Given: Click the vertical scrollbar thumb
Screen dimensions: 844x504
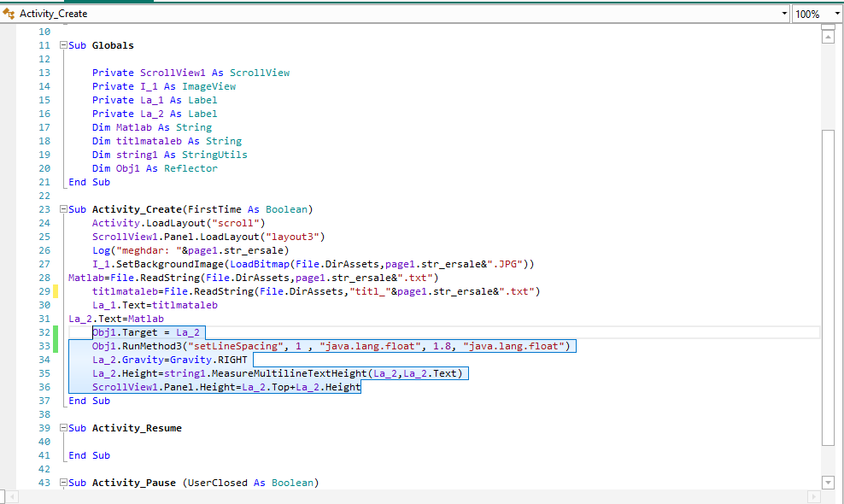Looking at the screenshot, I should click(x=827, y=286).
